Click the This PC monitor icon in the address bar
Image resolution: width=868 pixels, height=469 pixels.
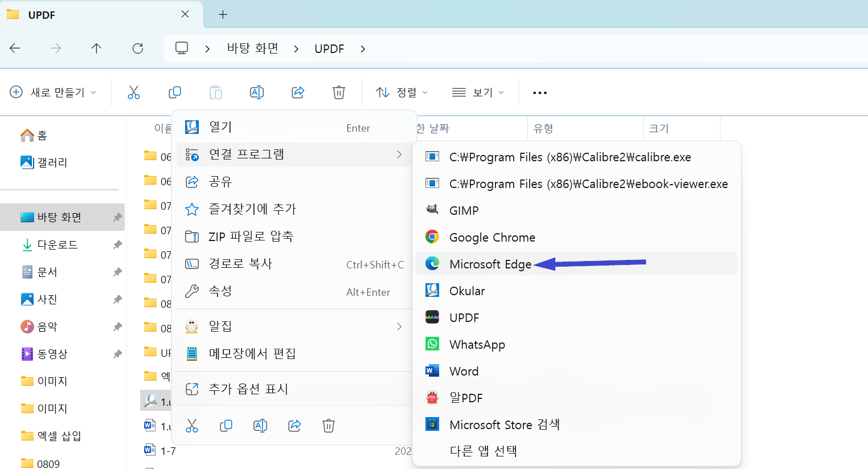182,48
